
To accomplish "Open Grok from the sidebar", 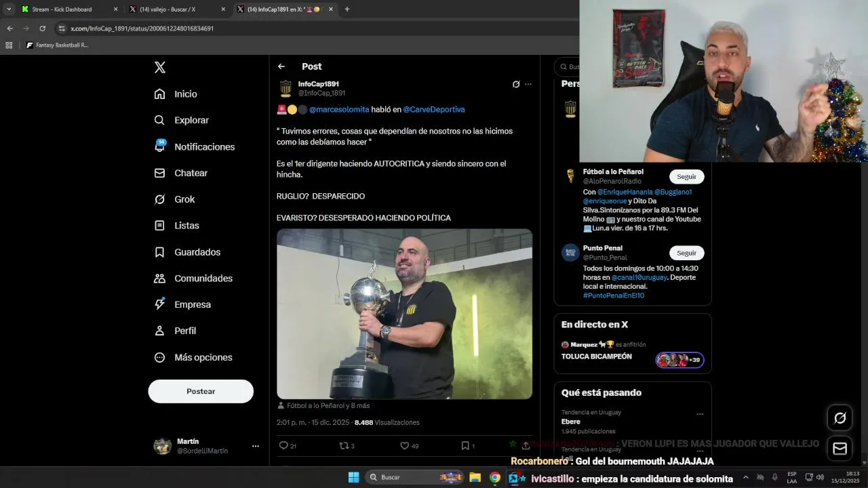I will coord(174,199).
